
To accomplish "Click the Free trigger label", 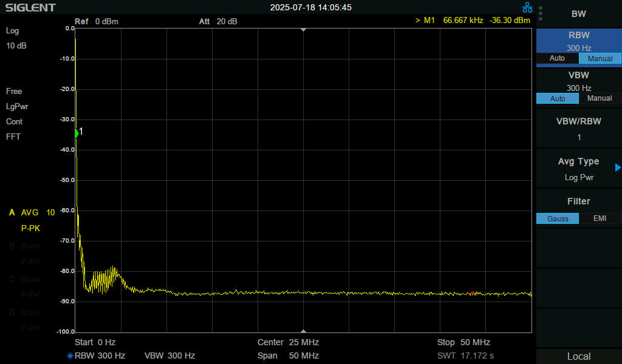I will [14, 92].
